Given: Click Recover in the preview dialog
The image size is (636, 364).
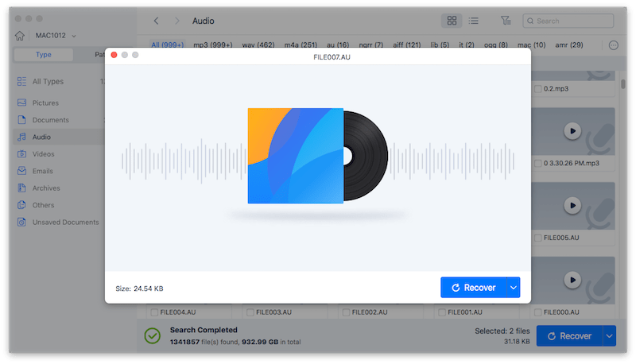Looking at the screenshot, I should 473,288.
